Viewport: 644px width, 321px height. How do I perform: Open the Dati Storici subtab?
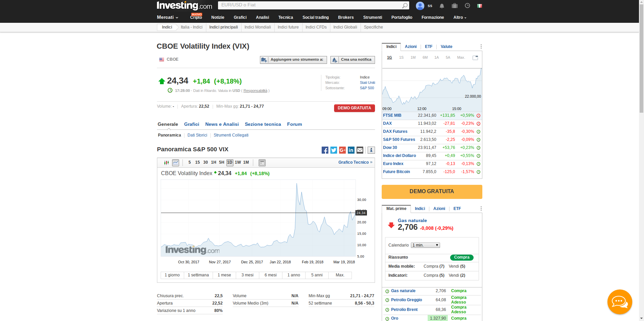tap(197, 135)
